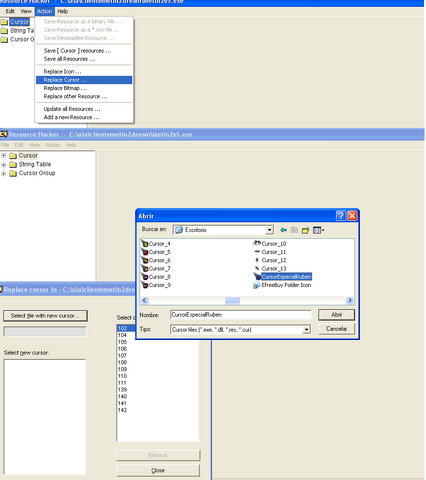Image resolution: width=426 pixels, height=480 pixels.
Task: Create a new folder via toolbar icon
Action: 305,230
